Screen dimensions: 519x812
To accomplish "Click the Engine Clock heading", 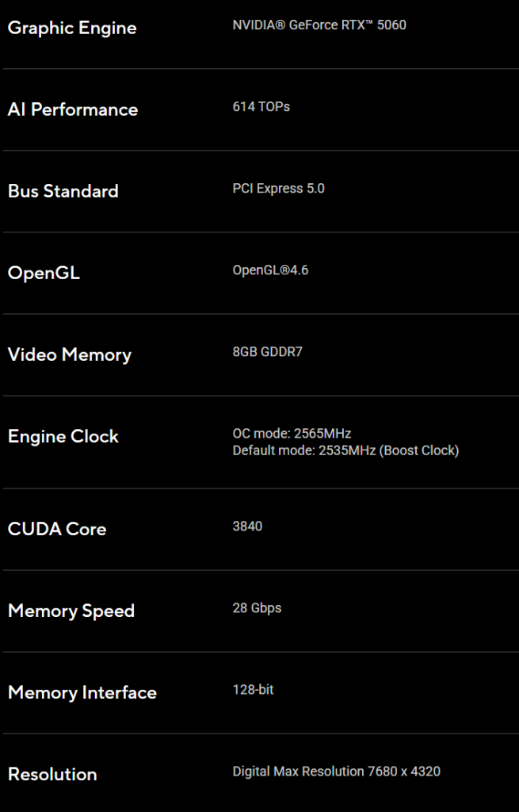I will click(63, 436).
